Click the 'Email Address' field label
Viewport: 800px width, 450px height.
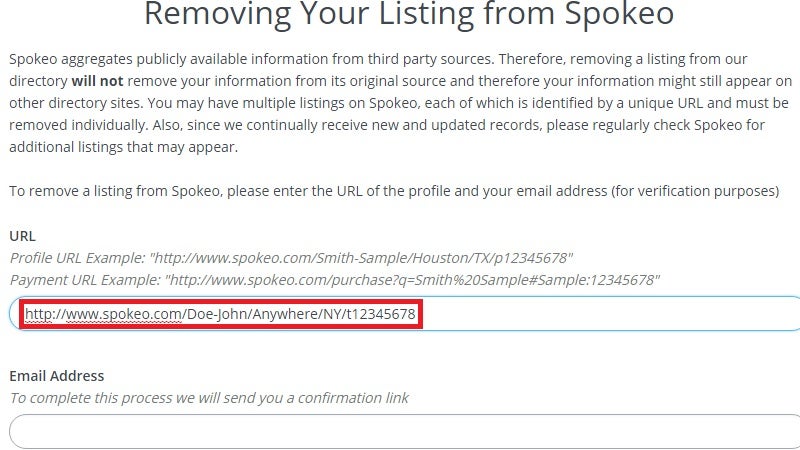(x=57, y=376)
